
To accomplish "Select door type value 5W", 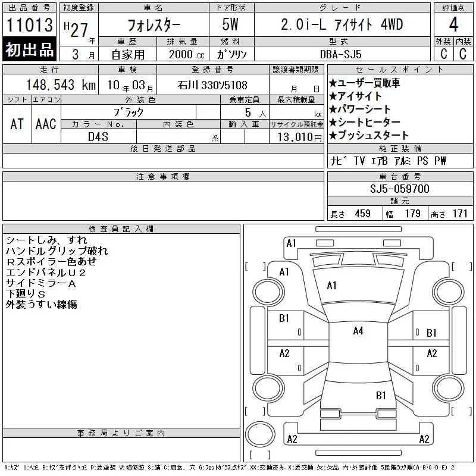I will (230, 24).
